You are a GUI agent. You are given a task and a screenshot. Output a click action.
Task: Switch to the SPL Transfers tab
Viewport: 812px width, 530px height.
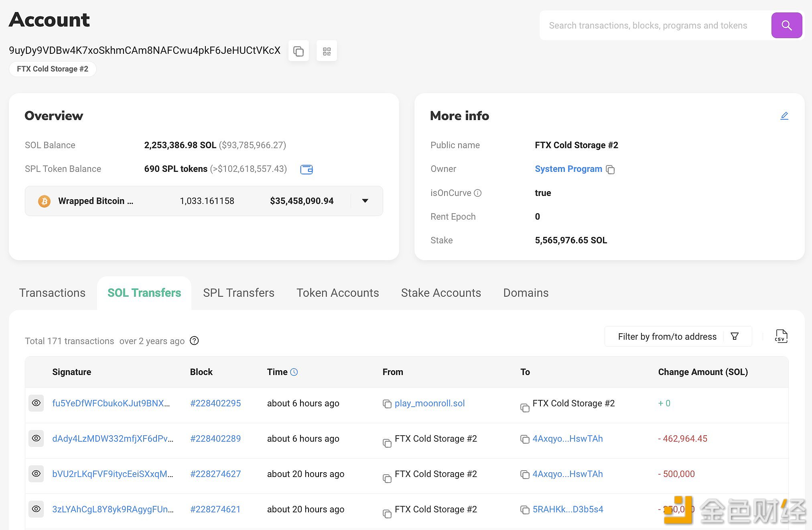tap(239, 293)
